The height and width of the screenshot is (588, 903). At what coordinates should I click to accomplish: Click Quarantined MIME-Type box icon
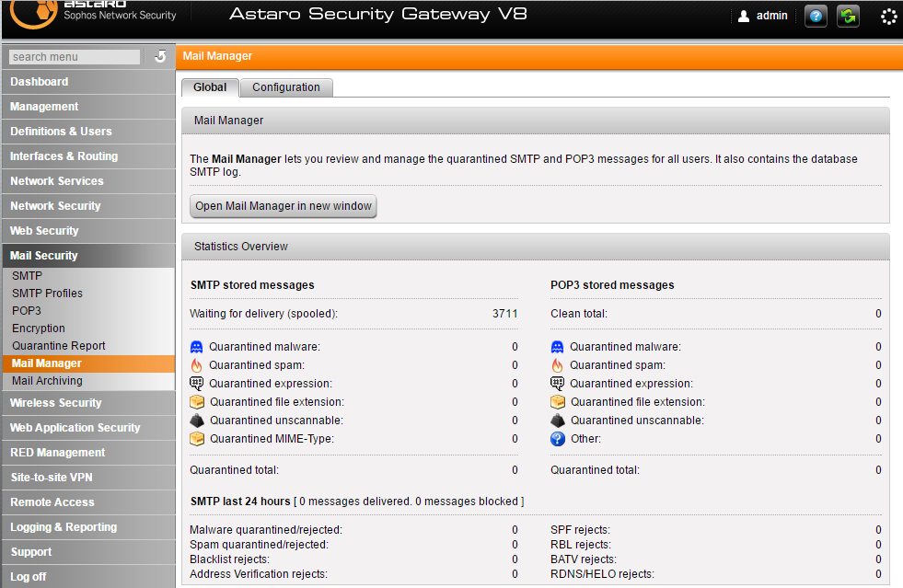(197, 439)
